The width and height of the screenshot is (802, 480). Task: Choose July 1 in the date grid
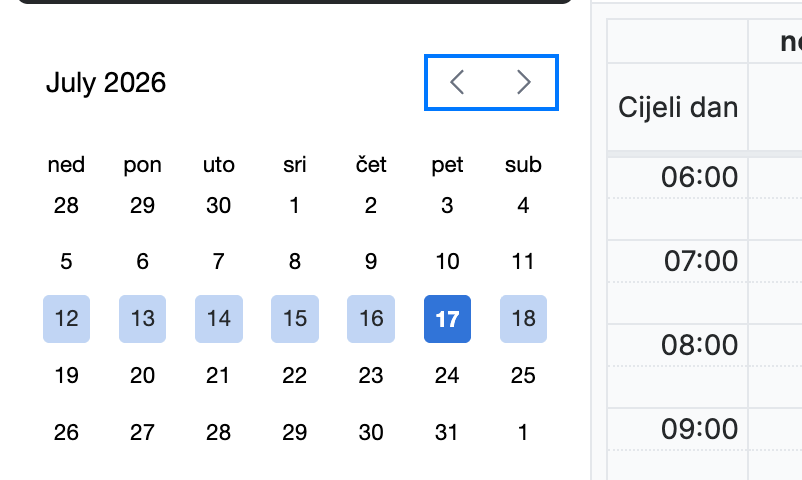(x=295, y=206)
